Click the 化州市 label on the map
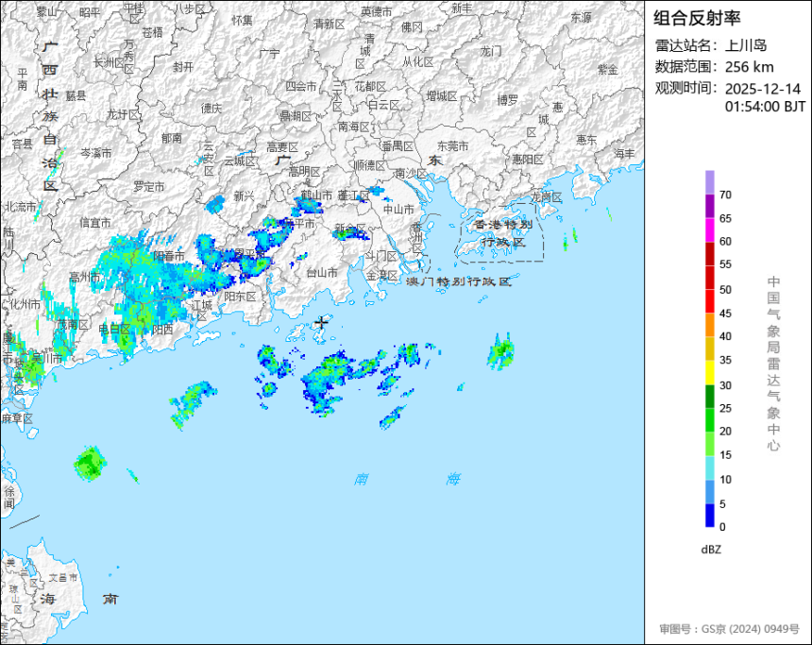The height and width of the screenshot is (645, 812). pos(25,304)
